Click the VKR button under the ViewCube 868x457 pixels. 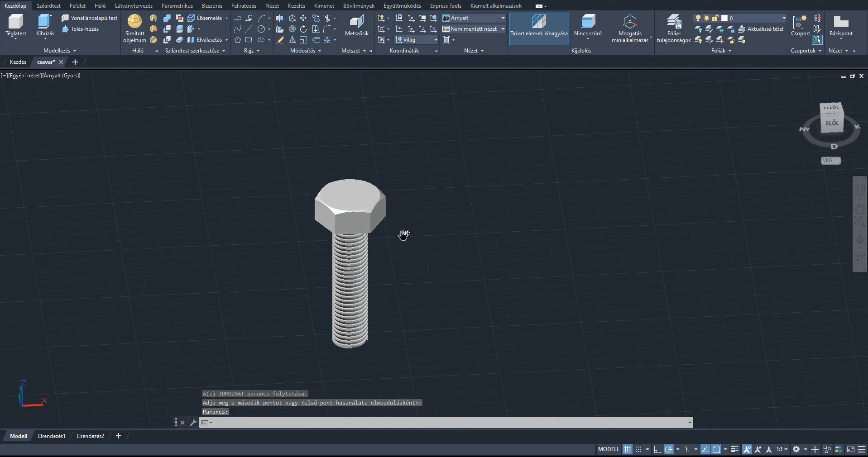(830, 161)
